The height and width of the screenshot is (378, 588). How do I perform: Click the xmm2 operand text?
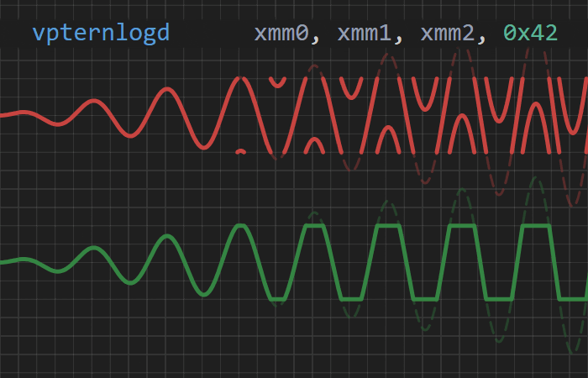[x=447, y=33]
